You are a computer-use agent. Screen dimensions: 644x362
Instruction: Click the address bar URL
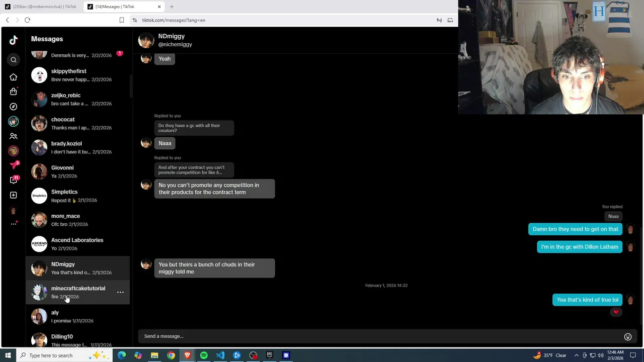pyautogui.click(x=174, y=20)
